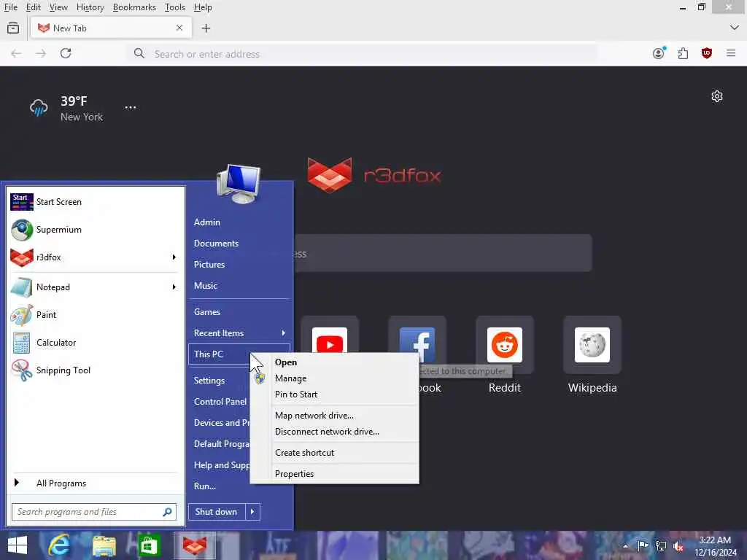Open File Explorer from the taskbar
Viewport: 747px width, 560px height.
coord(104,545)
